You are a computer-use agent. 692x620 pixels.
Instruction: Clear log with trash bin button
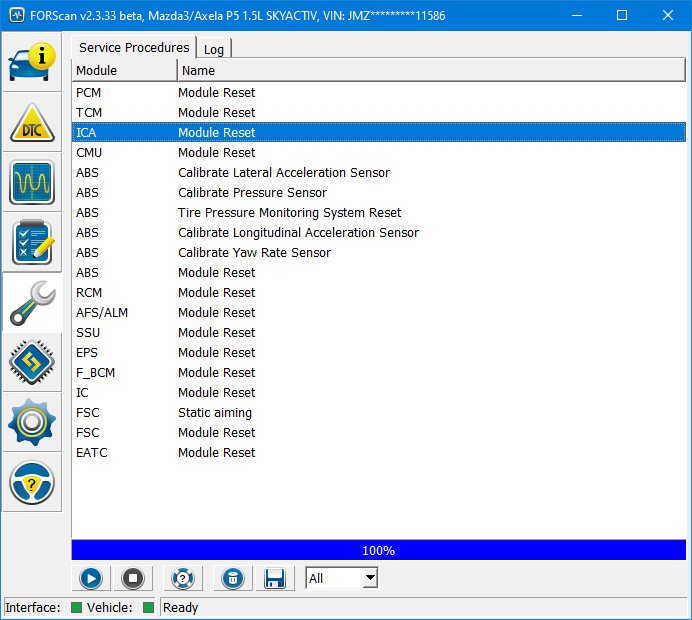click(233, 579)
